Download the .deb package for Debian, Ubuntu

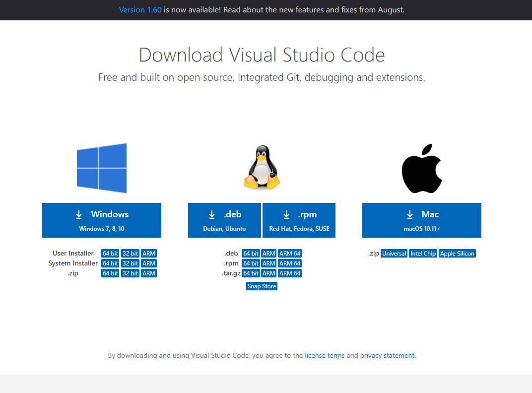[225, 220]
